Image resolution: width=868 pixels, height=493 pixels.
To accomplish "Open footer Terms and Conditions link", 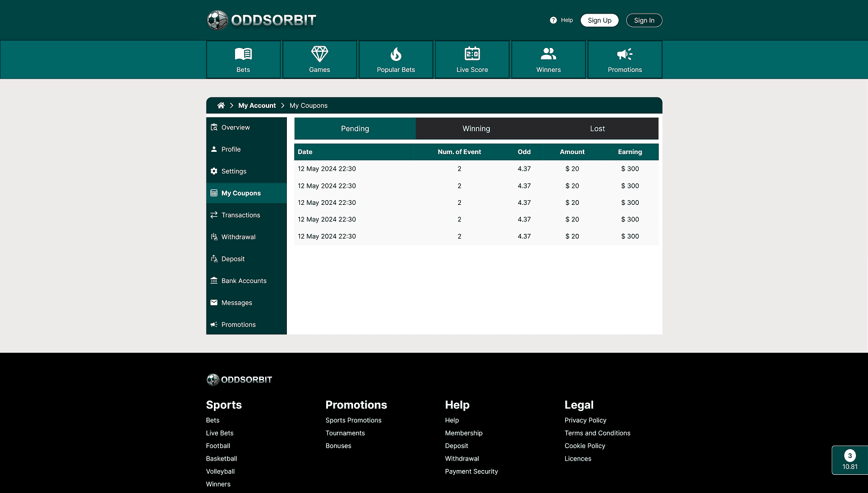I will click(x=598, y=433).
